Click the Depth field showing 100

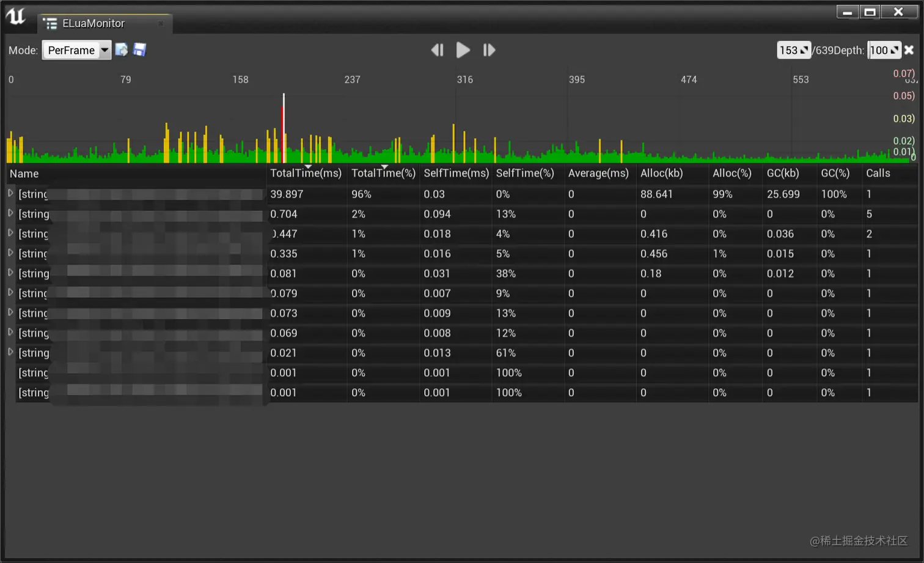(884, 50)
